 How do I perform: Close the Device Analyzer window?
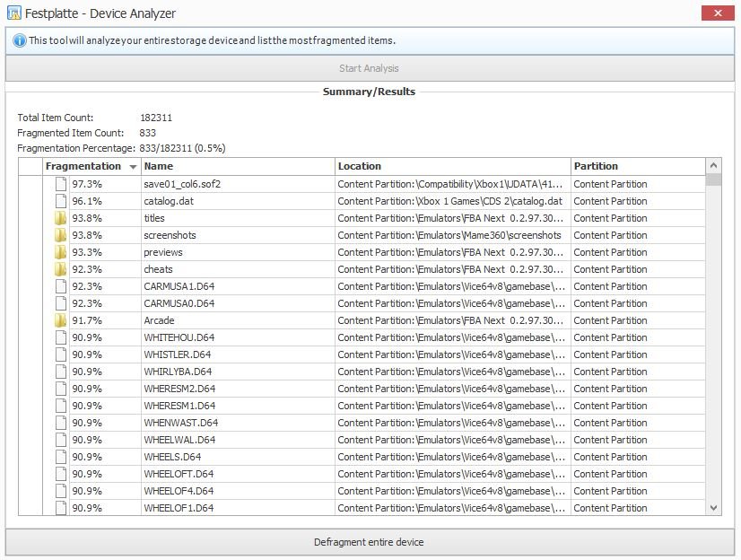pos(718,13)
